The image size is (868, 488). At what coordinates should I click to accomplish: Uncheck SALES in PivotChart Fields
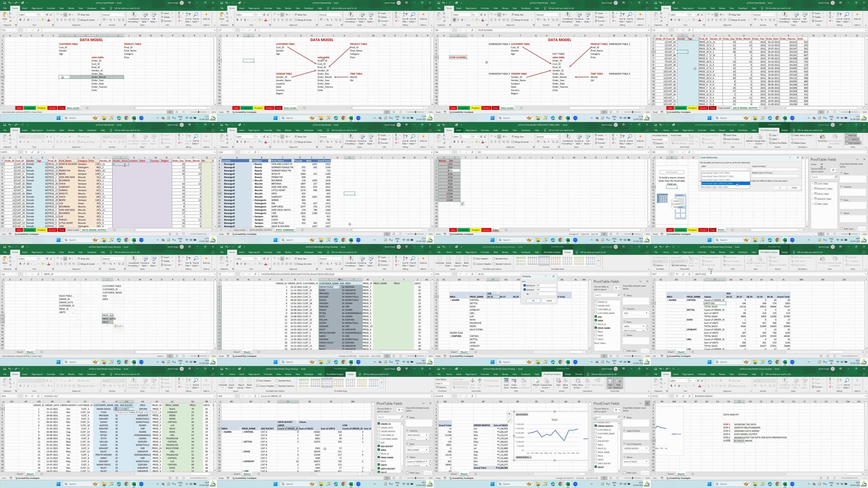[596, 467]
